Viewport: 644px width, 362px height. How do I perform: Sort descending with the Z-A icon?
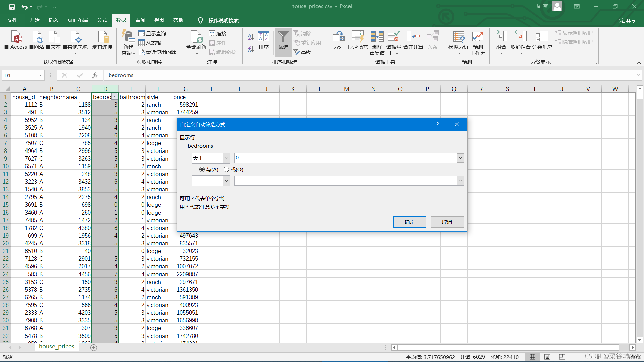coord(251,49)
